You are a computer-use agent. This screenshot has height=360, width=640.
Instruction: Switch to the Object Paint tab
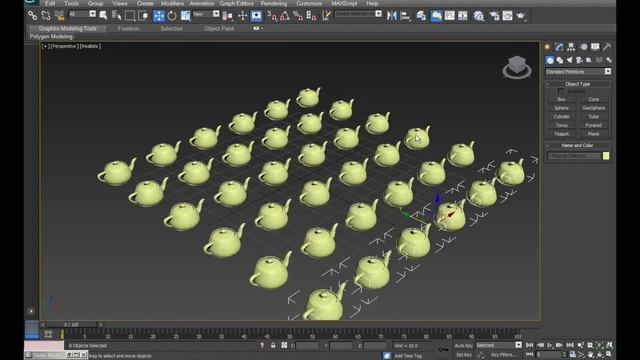click(x=219, y=29)
